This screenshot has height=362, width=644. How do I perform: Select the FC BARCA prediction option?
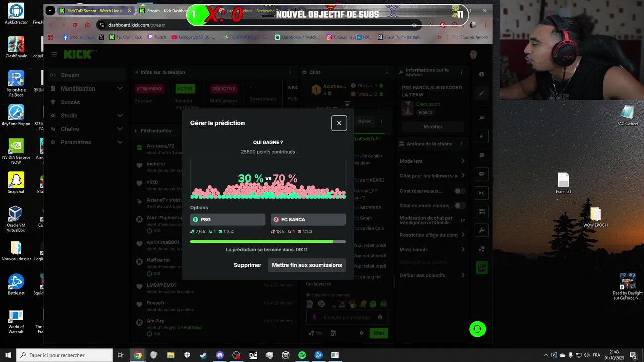(308, 219)
